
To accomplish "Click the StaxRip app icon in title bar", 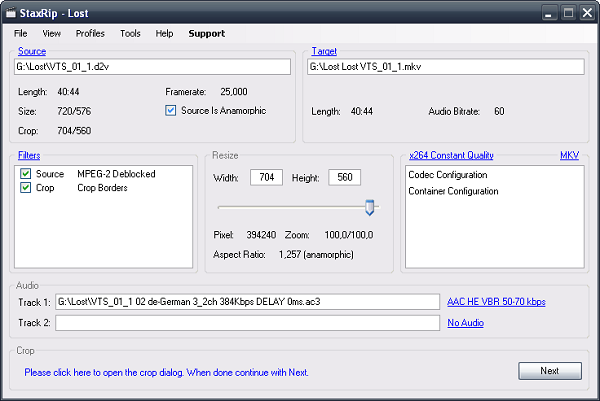I will pyautogui.click(x=11, y=12).
